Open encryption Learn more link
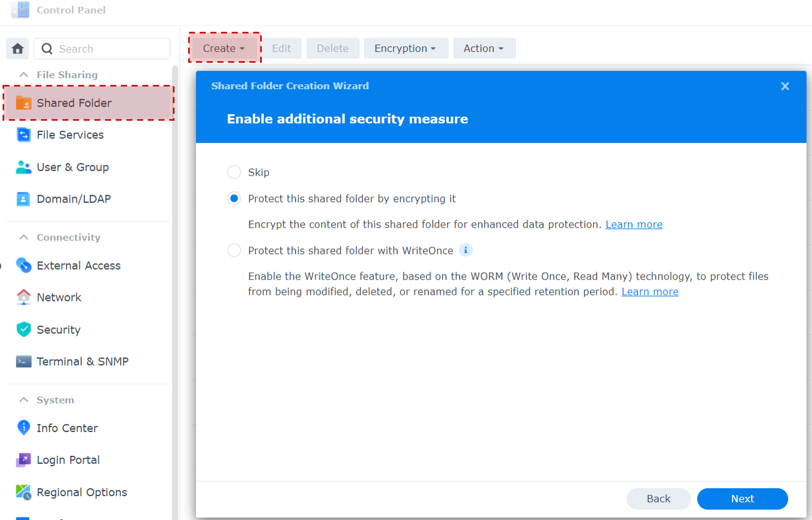Screen dimensions: 812x520 634,225
